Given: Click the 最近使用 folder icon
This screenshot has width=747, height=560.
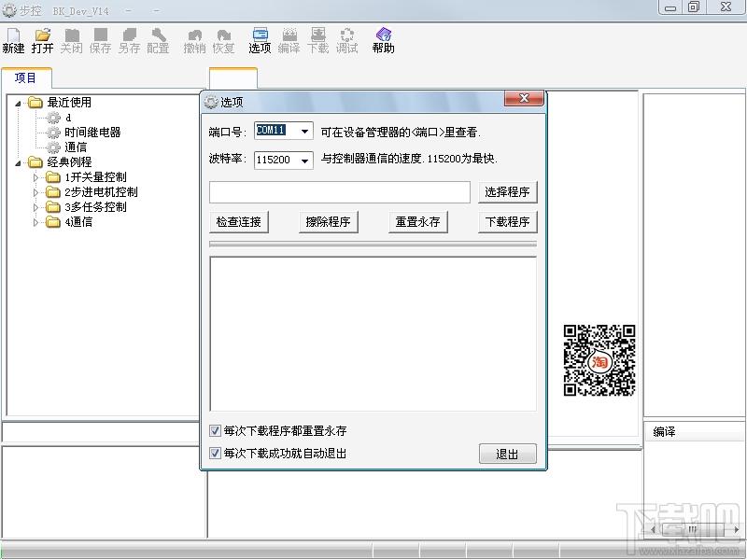Looking at the screenshot, I should tap(35, 103).
